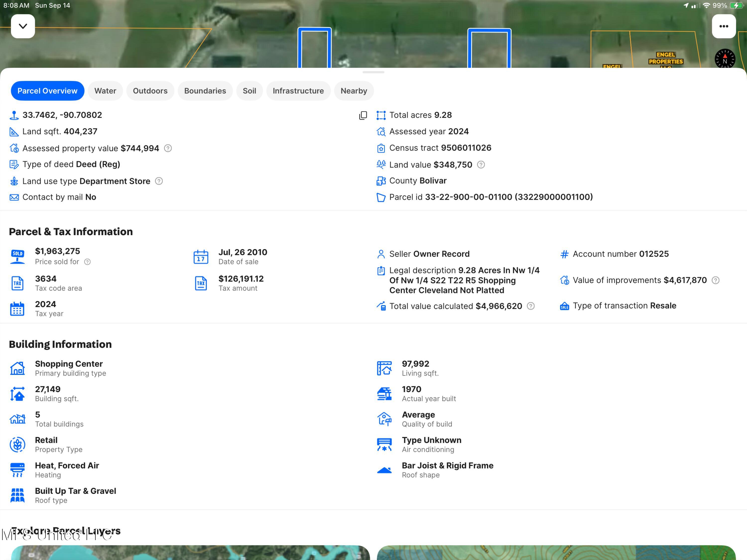747x560 pixels.
Task: Copy coordinates using the copy icon
Action: [363, 116]
